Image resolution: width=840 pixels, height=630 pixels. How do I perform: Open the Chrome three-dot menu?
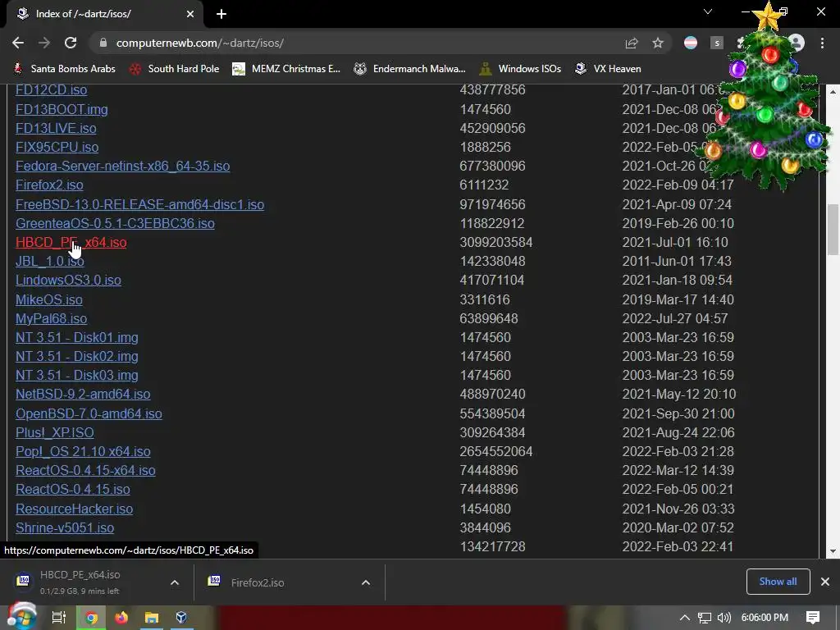pyautogui.click(x=822, y=43)
